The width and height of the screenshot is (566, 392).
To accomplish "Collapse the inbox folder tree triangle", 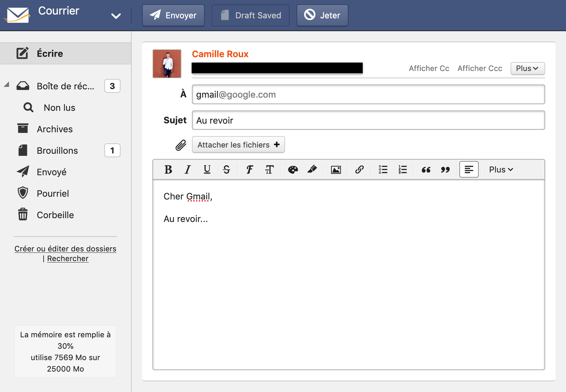I will [x=7, y=84].
